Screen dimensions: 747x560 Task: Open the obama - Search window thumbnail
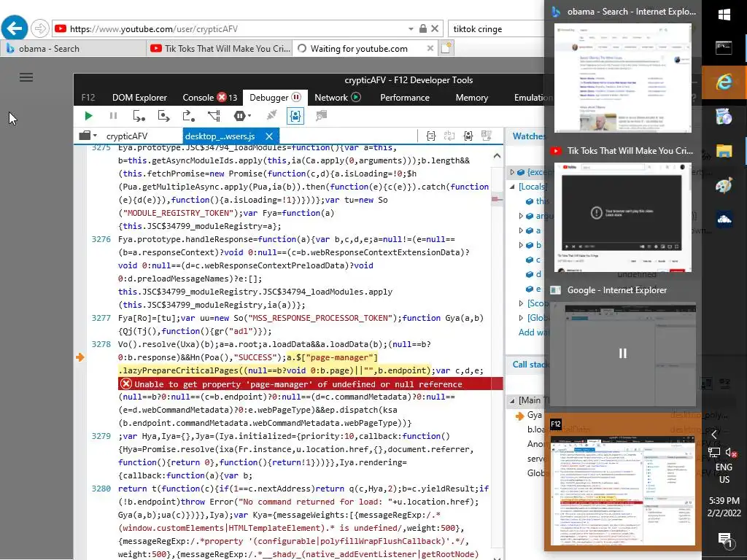[x=623, y=78]
